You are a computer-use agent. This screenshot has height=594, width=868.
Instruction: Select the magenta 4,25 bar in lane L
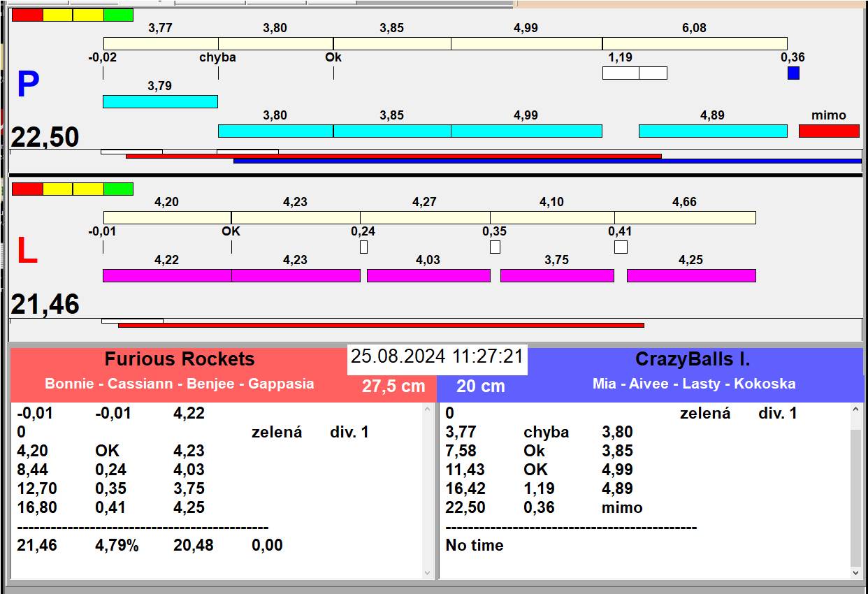(691, 275)
